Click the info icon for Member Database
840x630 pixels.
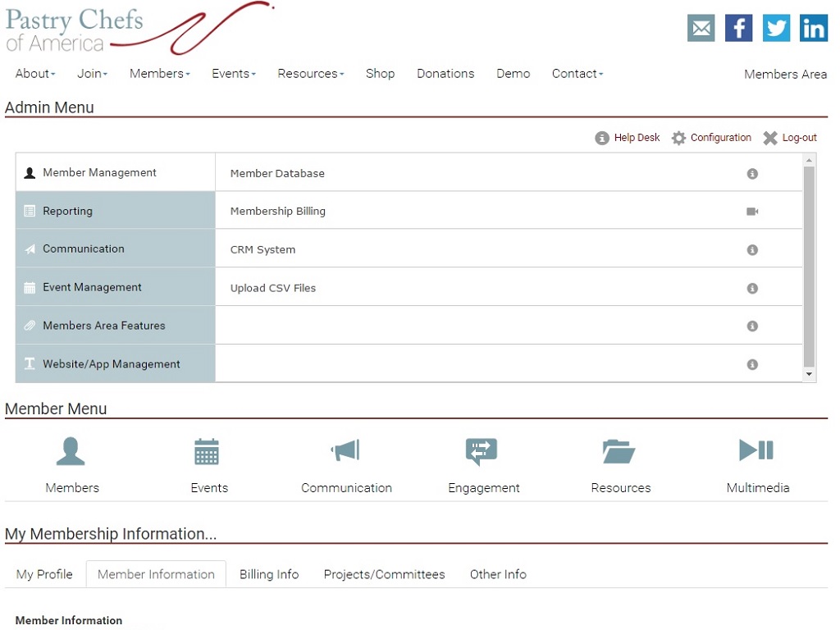(x=751, y=174)
